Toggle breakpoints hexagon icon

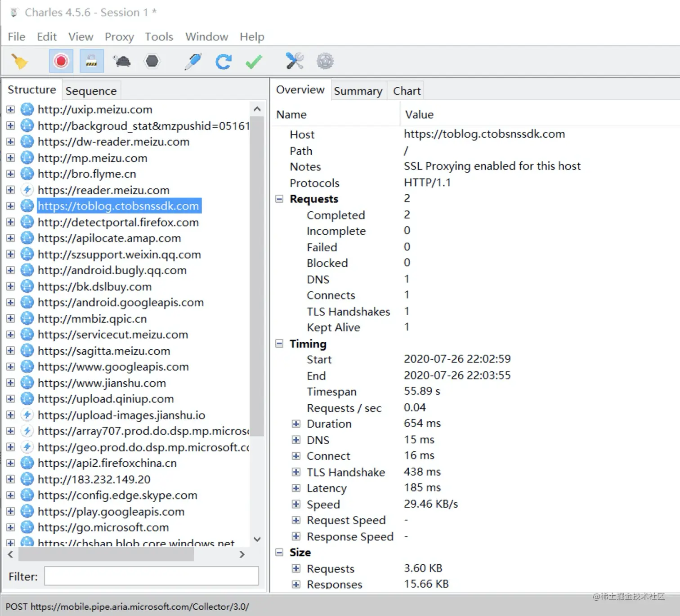coord(152,61)
